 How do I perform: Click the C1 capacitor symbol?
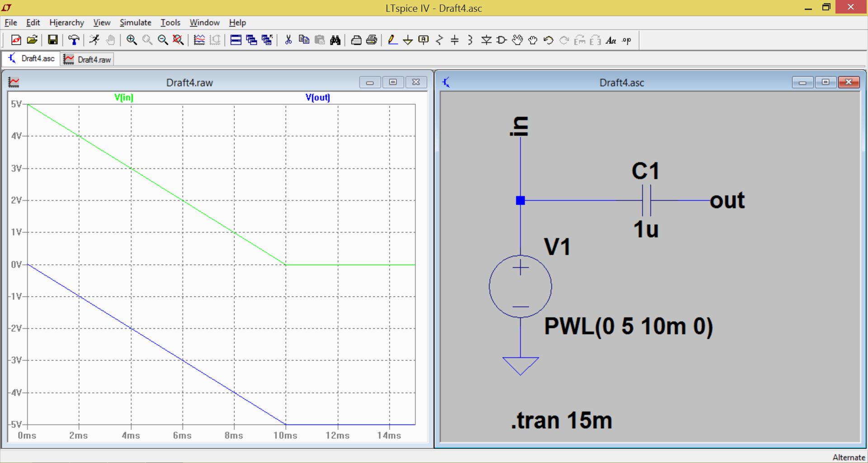pyautogui.click(x=646, y=201)
